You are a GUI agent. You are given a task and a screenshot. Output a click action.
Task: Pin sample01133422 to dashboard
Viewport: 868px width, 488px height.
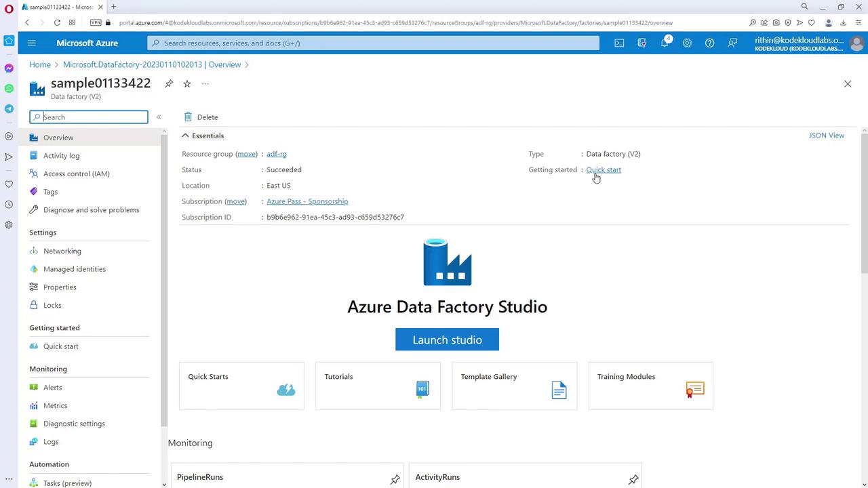tap(169, 83)
